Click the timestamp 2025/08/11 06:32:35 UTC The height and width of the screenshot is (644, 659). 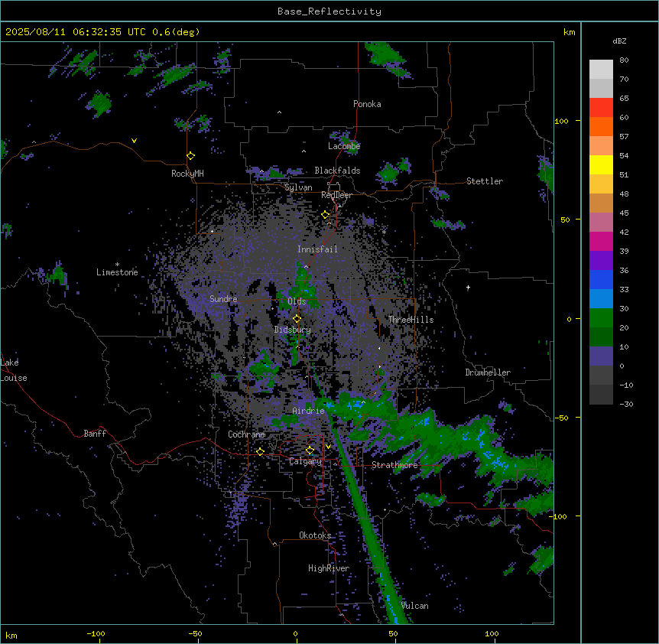tap(76, 32)
